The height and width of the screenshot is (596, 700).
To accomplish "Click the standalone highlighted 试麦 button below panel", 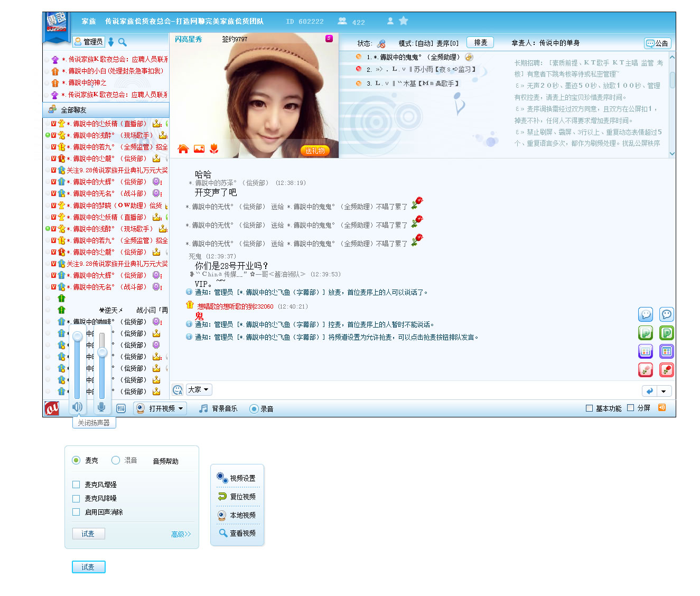I will pyautogui.click(x=88, y=567).
